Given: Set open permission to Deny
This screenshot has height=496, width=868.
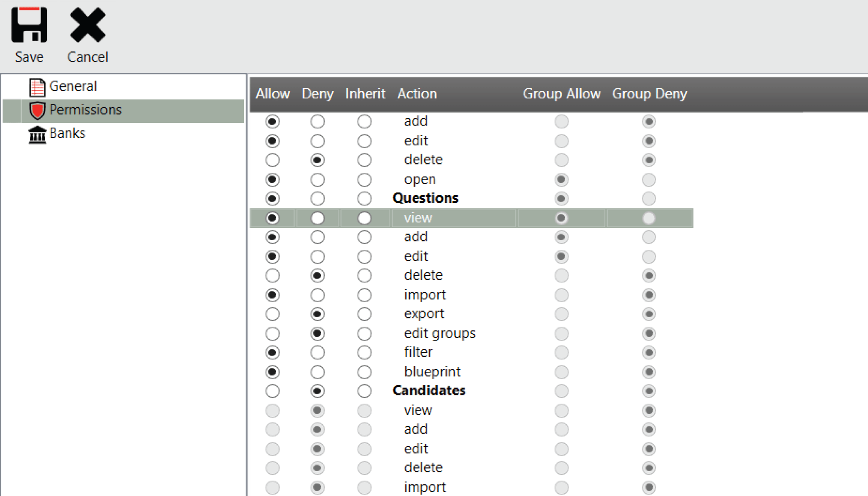Looking at the screenshot, I should coord(317,180).
